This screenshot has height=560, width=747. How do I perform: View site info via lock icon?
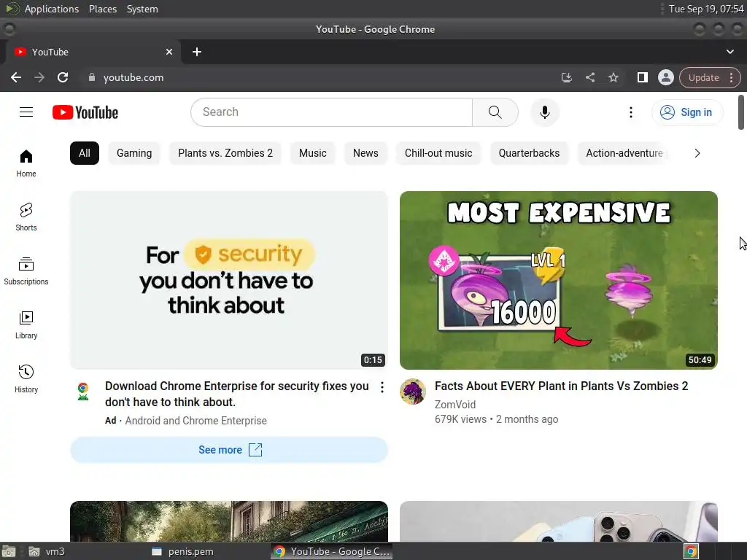point(92,77)
